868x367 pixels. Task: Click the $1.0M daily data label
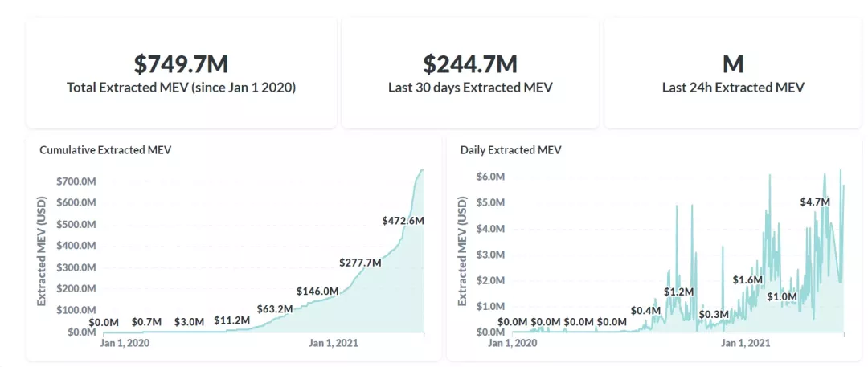781,296
